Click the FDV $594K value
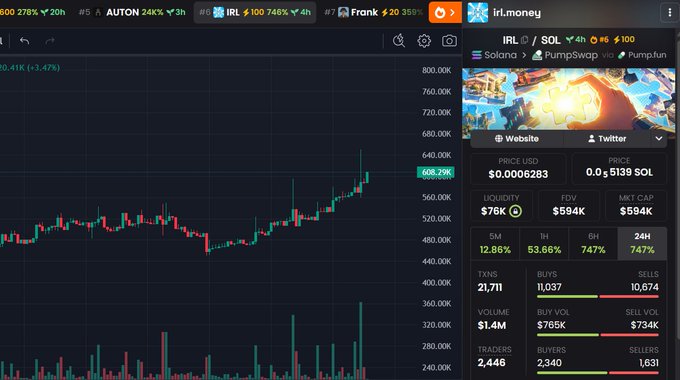This screenshot has height=380, width=680. [569, 211]
